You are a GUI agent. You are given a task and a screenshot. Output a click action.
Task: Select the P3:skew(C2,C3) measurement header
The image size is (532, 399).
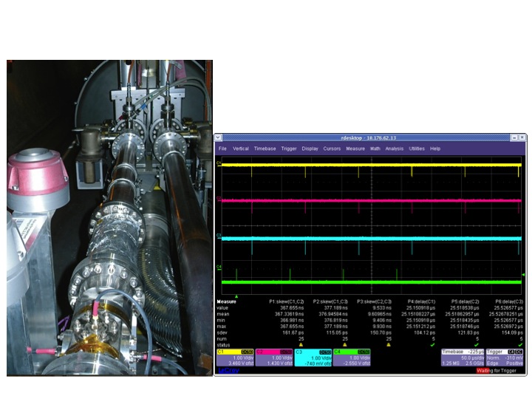[374, 301]
